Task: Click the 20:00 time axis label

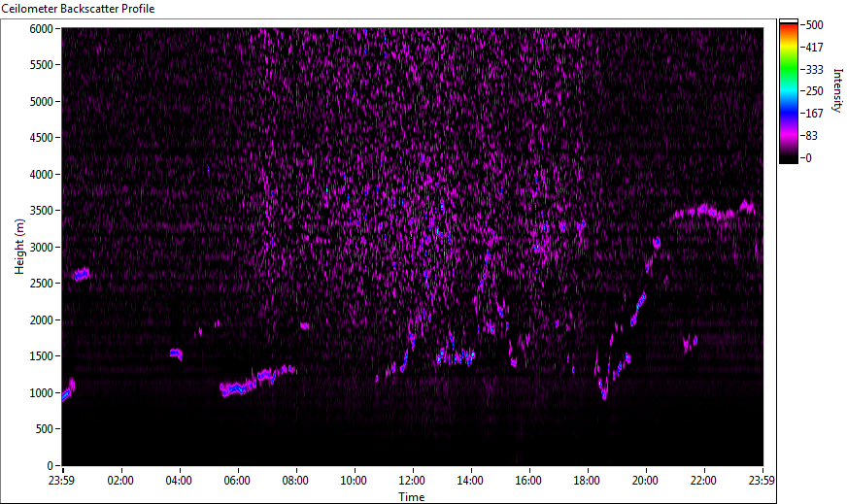Action: (x=646, y=481)
